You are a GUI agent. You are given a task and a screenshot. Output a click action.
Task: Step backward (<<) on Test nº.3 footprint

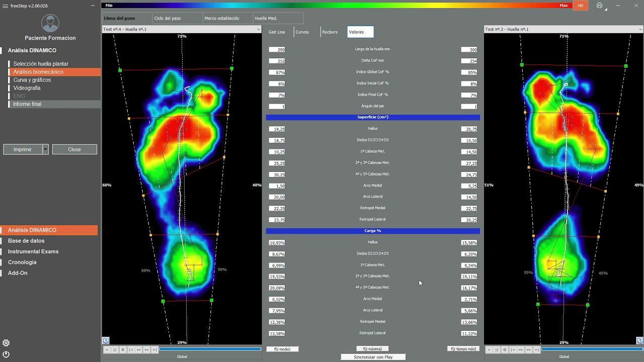point(521,349)
